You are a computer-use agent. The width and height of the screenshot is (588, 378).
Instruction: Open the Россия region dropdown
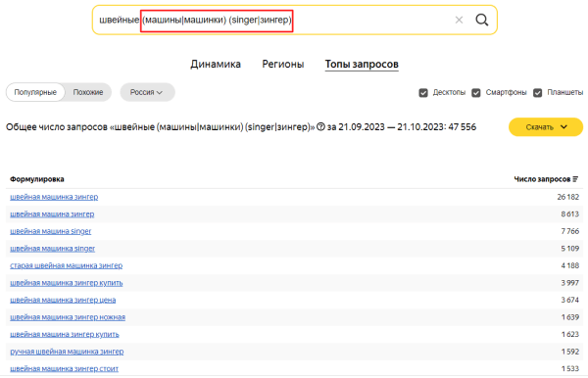tap(147, 92)
